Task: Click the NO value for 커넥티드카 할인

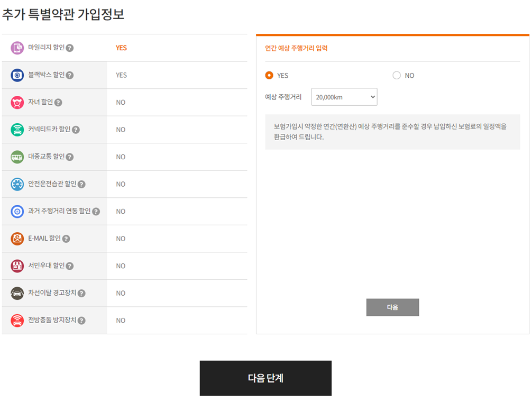Action: [121, 130]
